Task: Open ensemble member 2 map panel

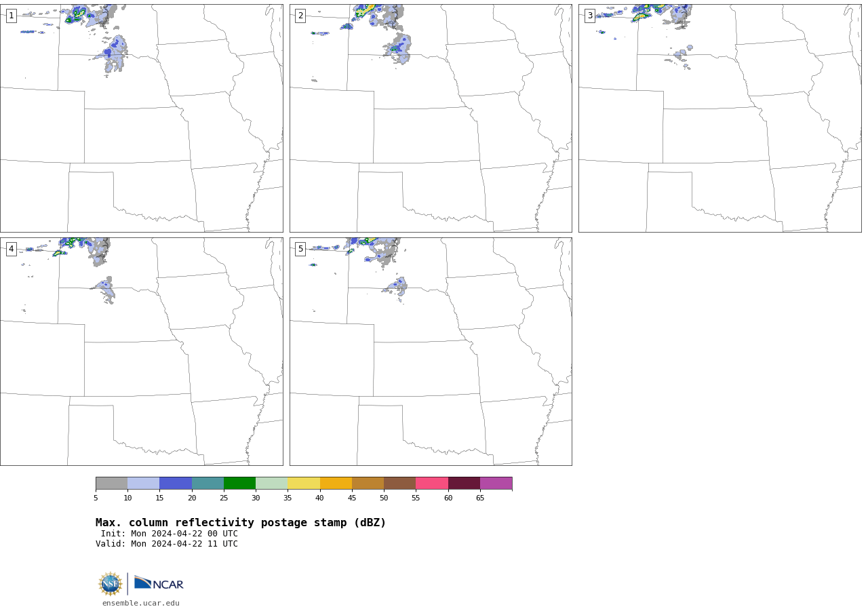Action: pyautogui.click(x=431, y=118)
